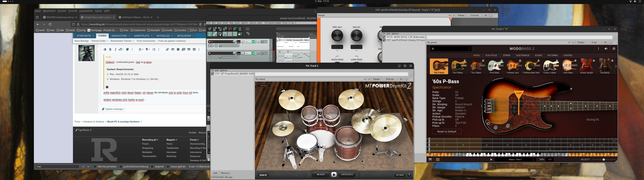Click the MODO BASS settings gear icon

tap(614, 49)
